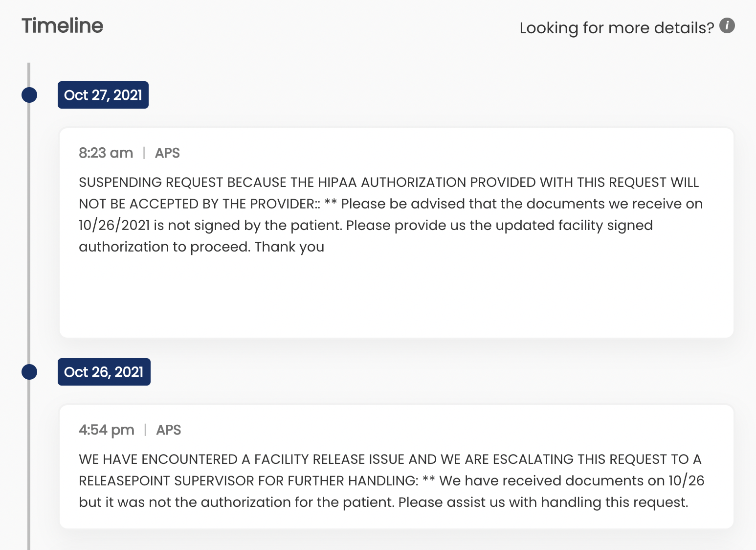The image size is (756, 550).
Task: Click the facility release issue message
Action: 391,481
